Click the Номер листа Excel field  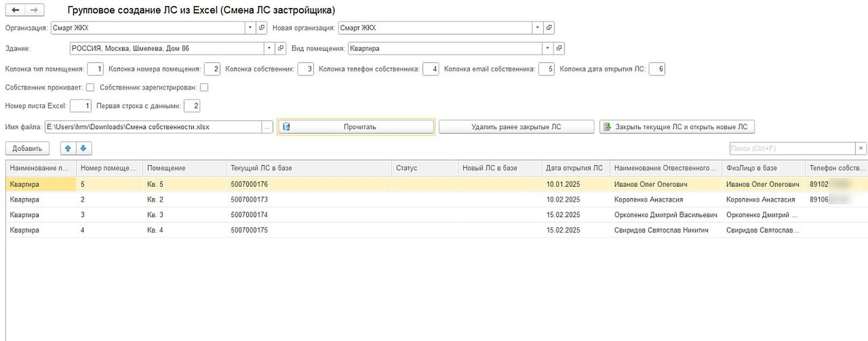coord(81,106)
